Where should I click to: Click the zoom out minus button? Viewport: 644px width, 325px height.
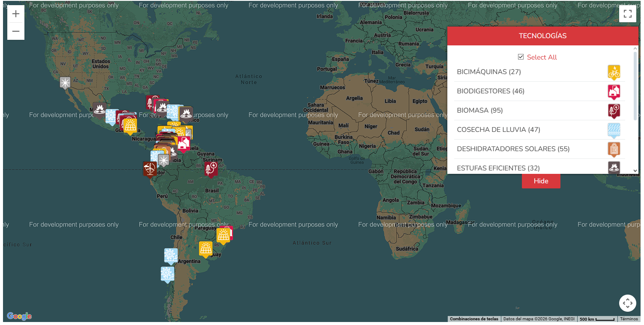coord(16,31)
